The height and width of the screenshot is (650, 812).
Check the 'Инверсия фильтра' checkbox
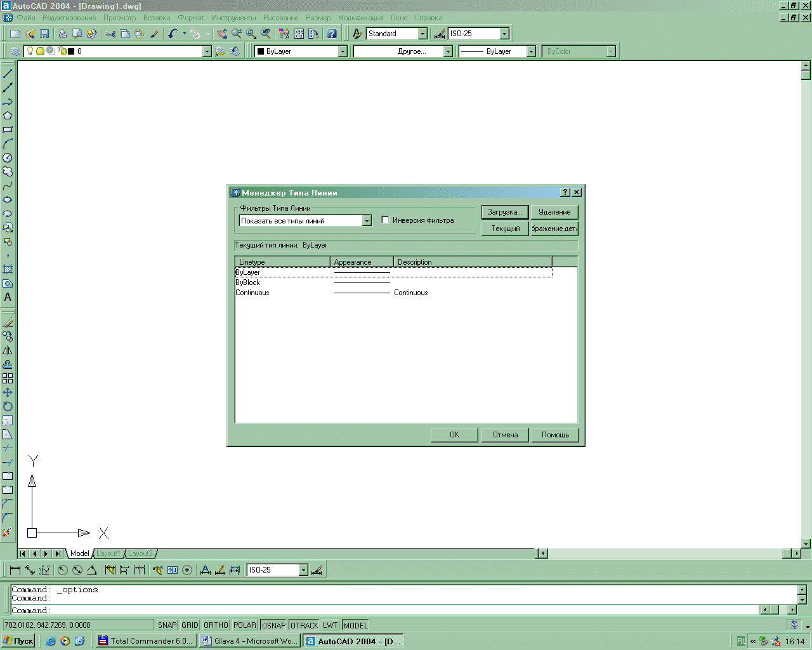pos(385,220)
